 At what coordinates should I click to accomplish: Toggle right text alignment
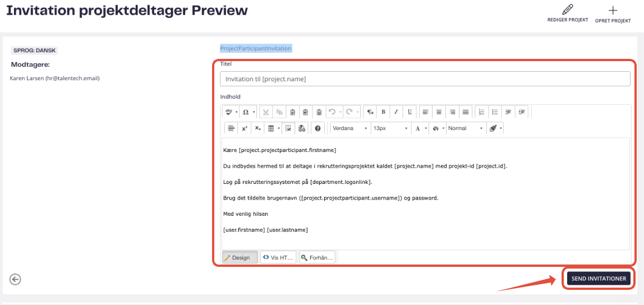coord(452,112)
